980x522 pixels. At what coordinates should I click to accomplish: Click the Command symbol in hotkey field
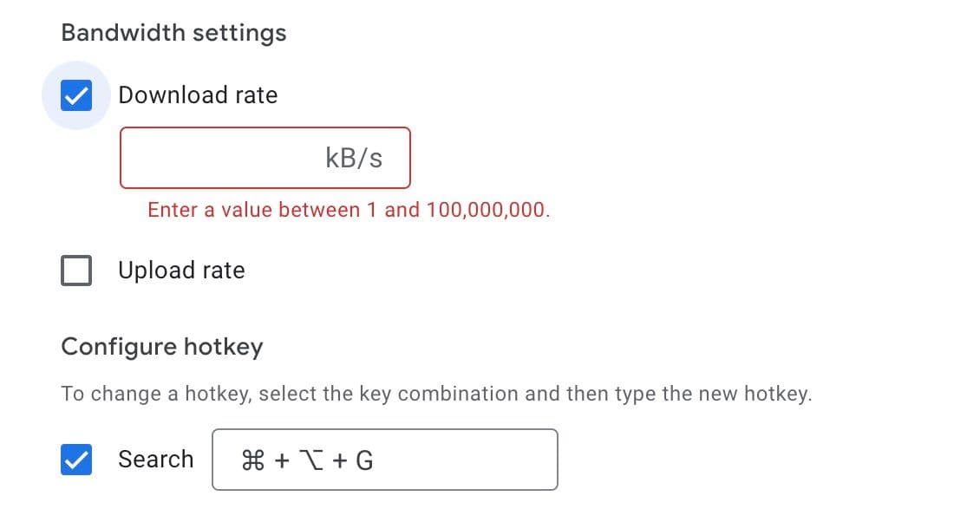[x=253, y=460]
